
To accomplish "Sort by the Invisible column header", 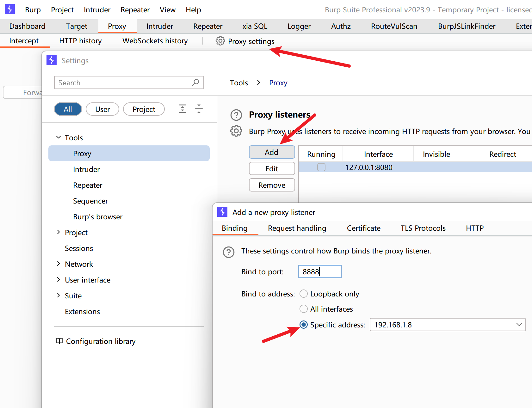I will tap(436, 154).
